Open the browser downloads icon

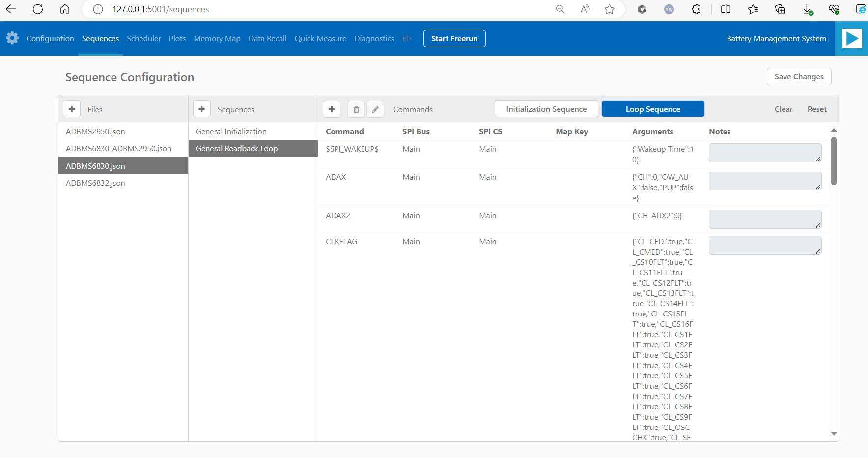(x=807, y=9)
